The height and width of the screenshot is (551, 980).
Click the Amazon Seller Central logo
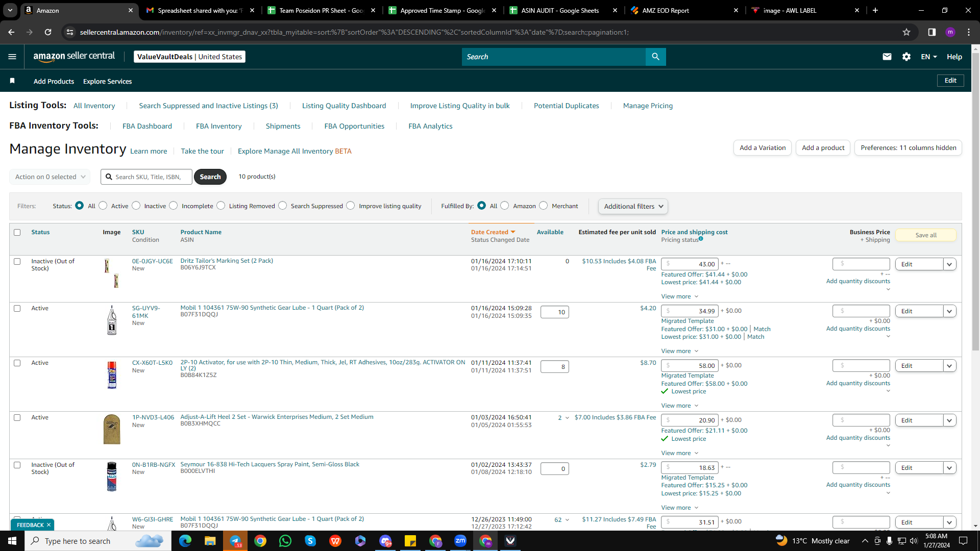coord(74,57)
